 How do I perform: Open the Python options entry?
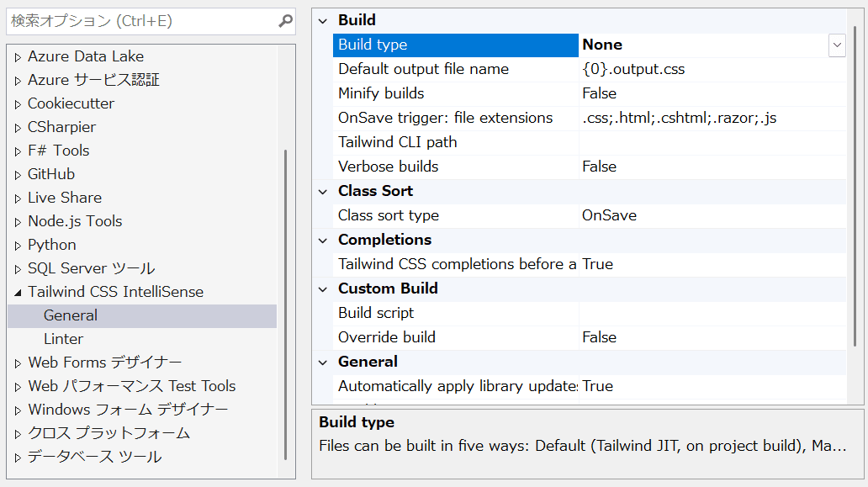[52, 245]
